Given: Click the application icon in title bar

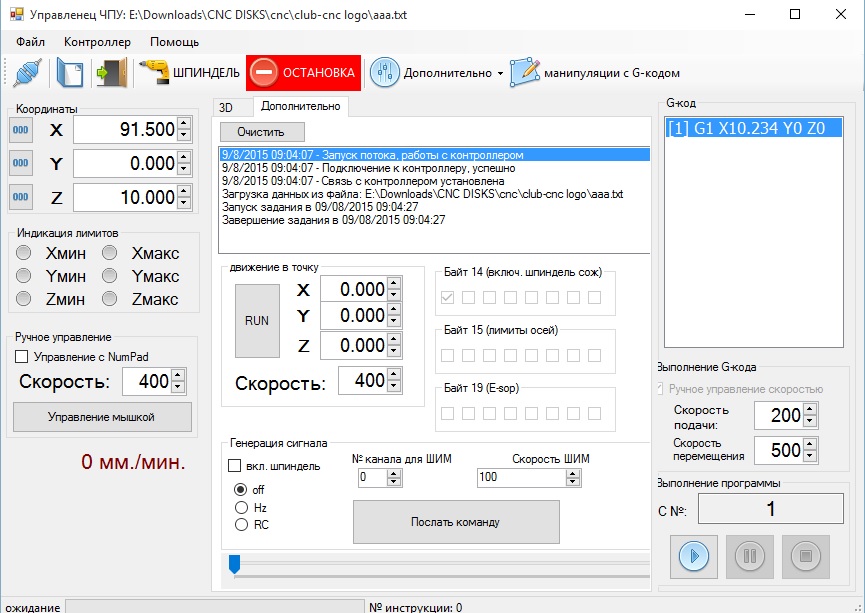Looking at the screenshot, I should [17, 14].
